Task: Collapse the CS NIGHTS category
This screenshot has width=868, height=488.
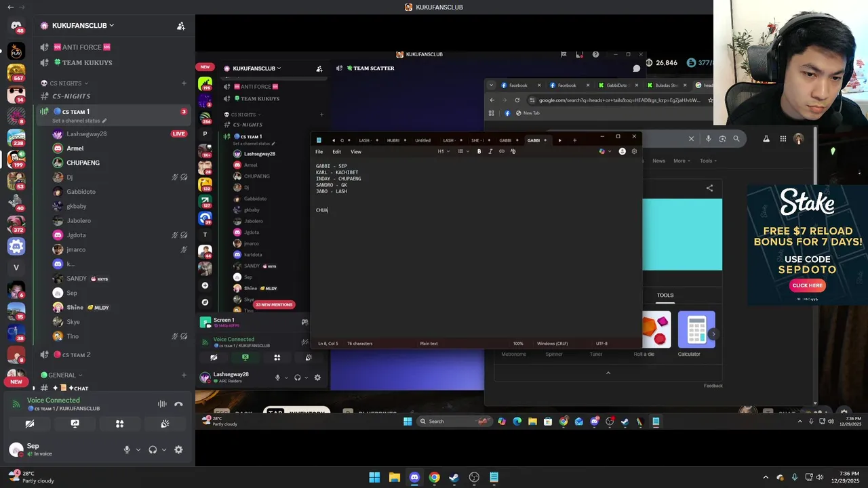Action: click(x=65, y=83)
